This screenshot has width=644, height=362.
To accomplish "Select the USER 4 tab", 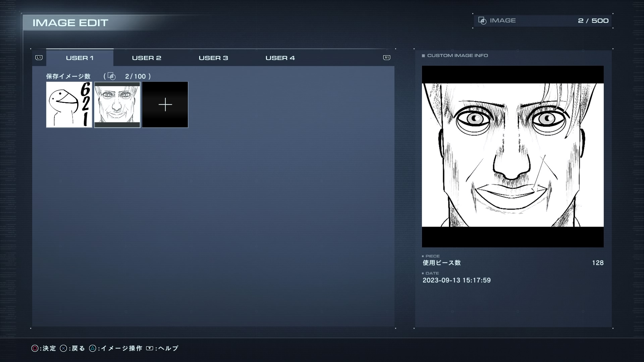I will point(280,58).
